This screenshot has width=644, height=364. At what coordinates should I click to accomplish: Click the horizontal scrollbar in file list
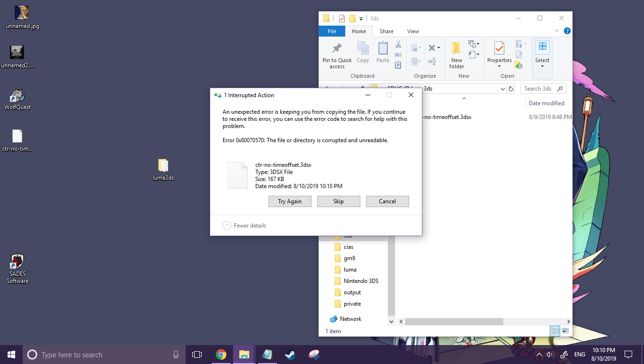[x=454, y=321]
